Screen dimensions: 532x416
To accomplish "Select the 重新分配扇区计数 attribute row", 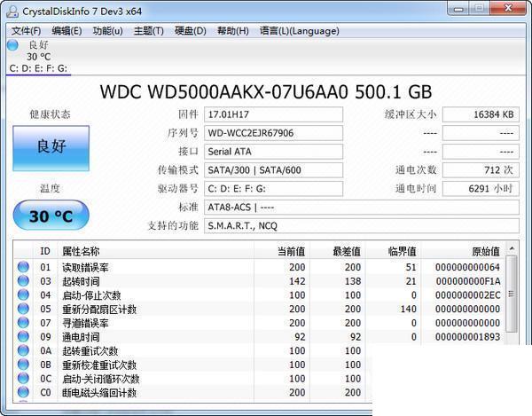I will click(x=259, y=309).
